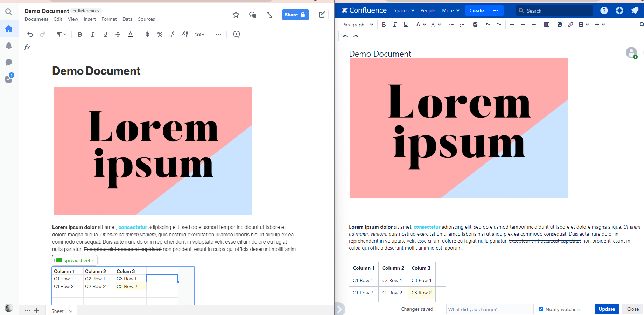The image size is (644, 315).
Task: Insert task list checkbox in Confluence
Action: 475,24
